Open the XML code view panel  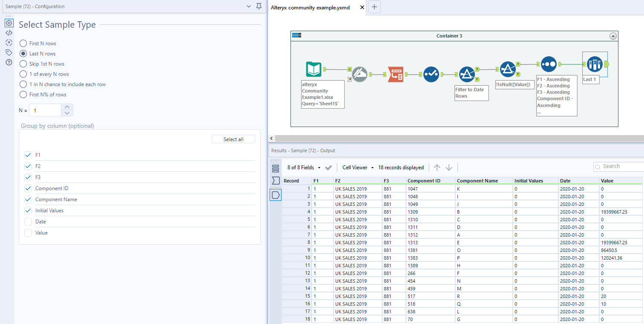point(9,33)
